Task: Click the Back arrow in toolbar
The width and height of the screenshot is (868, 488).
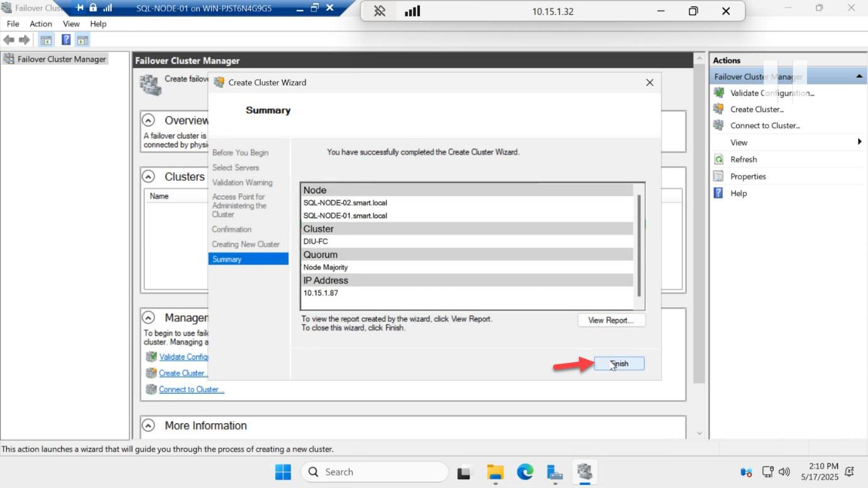Action: pyautogui.click(x=9, y=40)
